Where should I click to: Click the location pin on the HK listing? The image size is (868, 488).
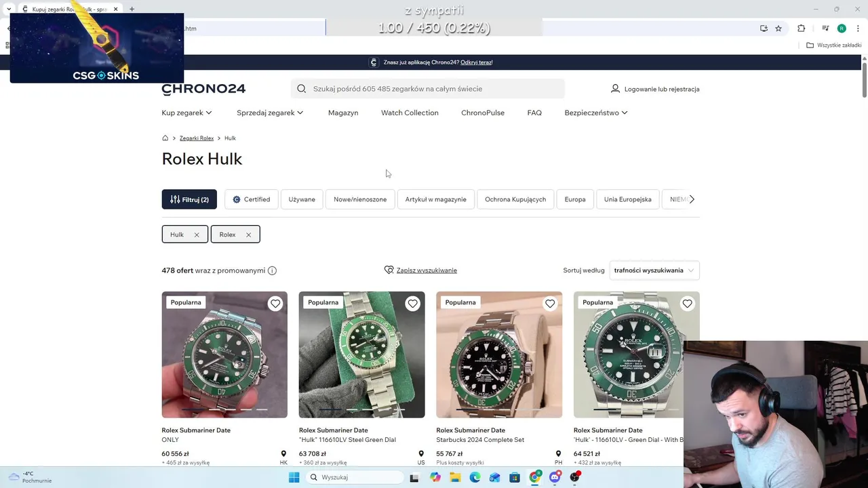[x=283, y=454]
